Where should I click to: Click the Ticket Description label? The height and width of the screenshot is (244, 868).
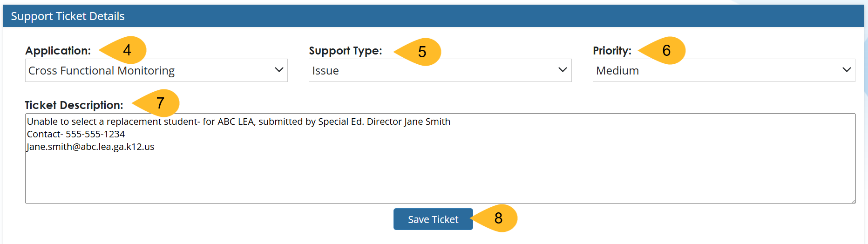[74, 105]
